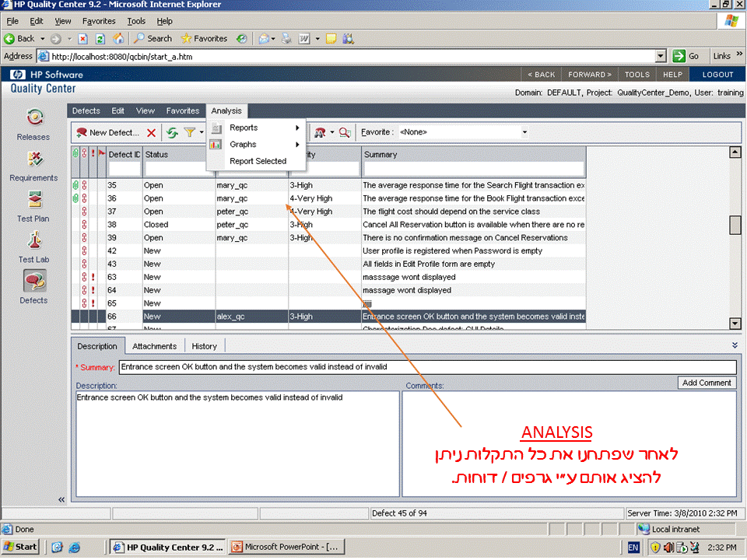This screenshot has height=560, width=747.
Task: Select the Defects module icon
Action: click(x=34, y=281)
